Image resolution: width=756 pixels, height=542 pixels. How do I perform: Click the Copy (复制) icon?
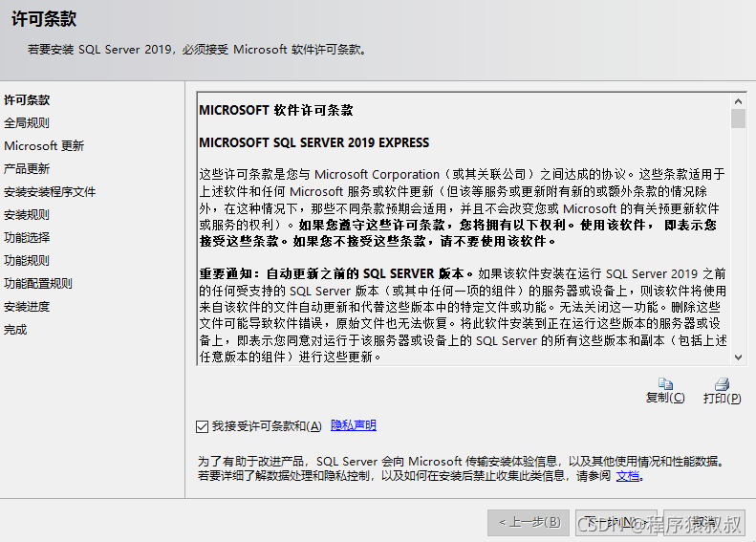click(x=665, y=384)
